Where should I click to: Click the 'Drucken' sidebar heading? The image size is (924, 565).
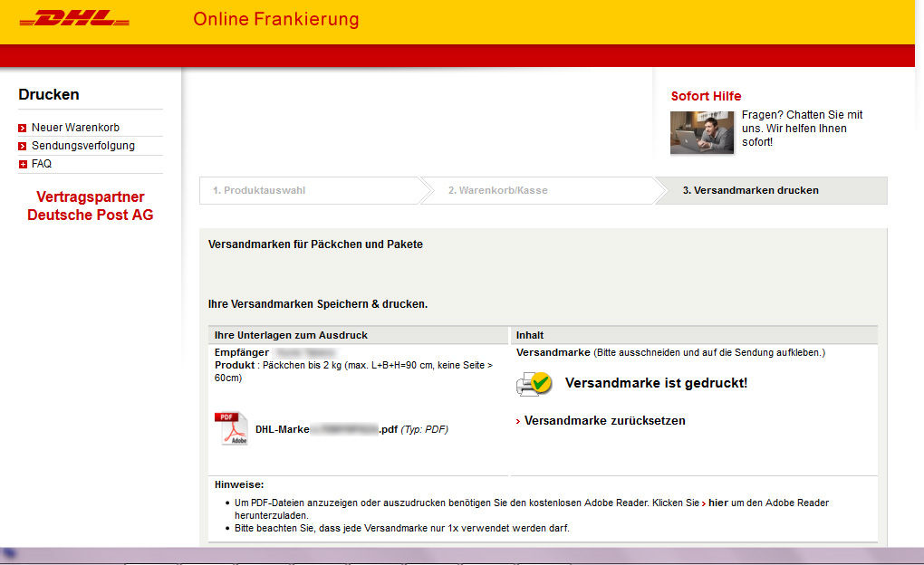(48, 94)
